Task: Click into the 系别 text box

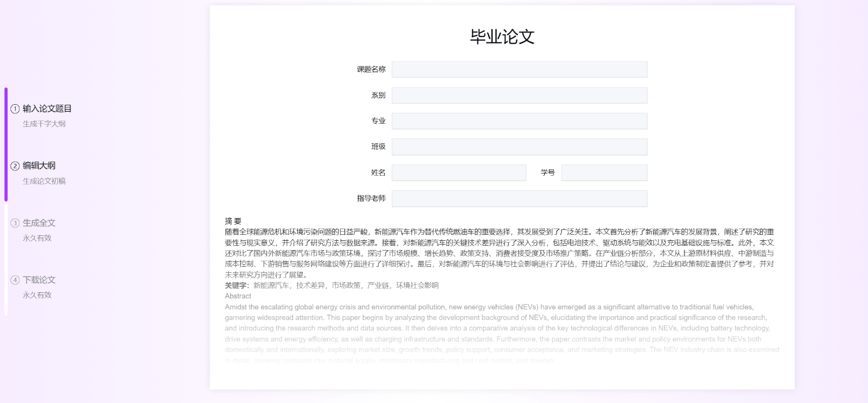Action: pos(519,95)
